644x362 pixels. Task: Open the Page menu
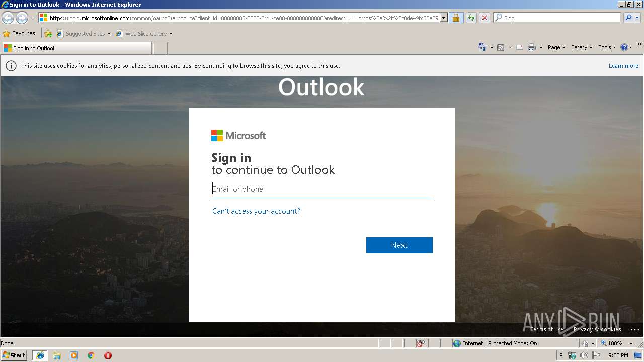556,47
